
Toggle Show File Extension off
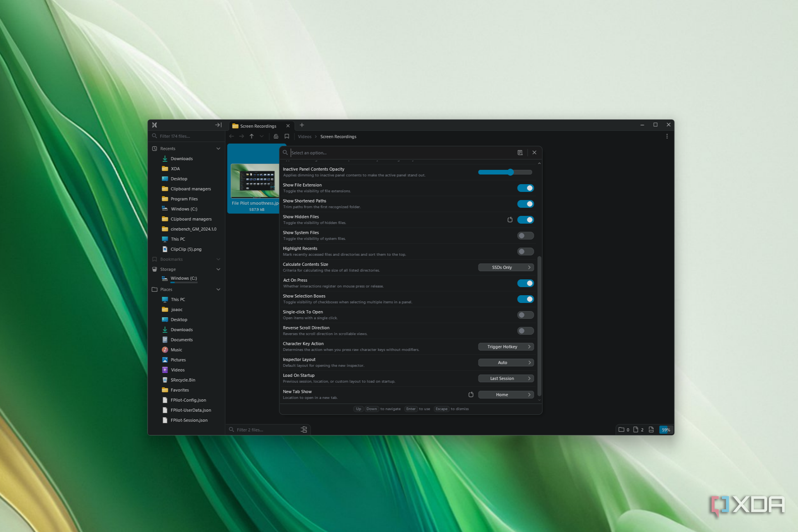click(525, 188)
